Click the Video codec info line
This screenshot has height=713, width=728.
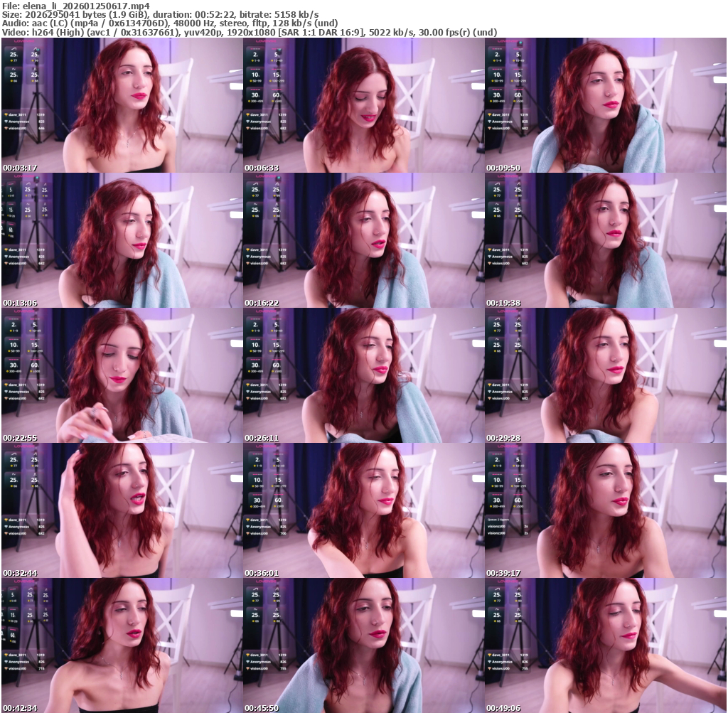(250, 33)
